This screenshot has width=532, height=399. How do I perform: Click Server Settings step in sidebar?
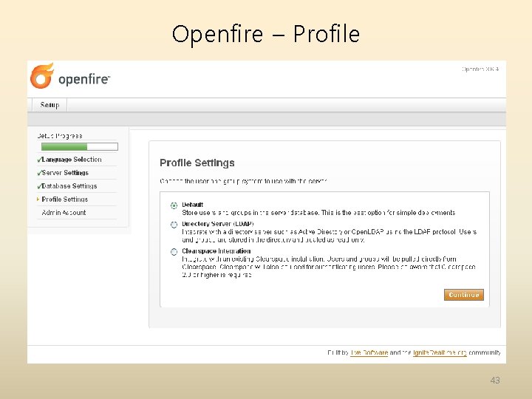point(65,173)
